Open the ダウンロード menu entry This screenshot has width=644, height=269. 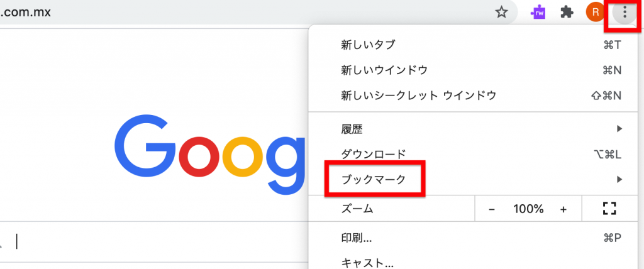472,155
